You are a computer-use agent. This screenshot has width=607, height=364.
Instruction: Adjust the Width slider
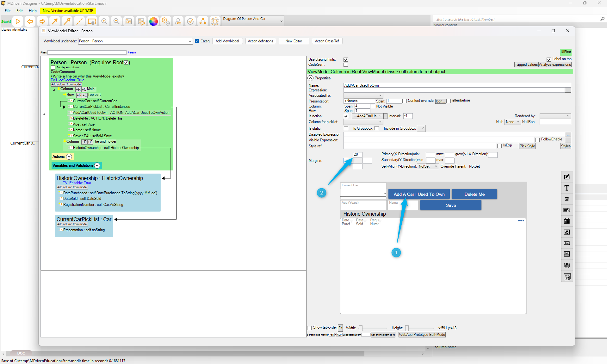[x=361, y=328]
